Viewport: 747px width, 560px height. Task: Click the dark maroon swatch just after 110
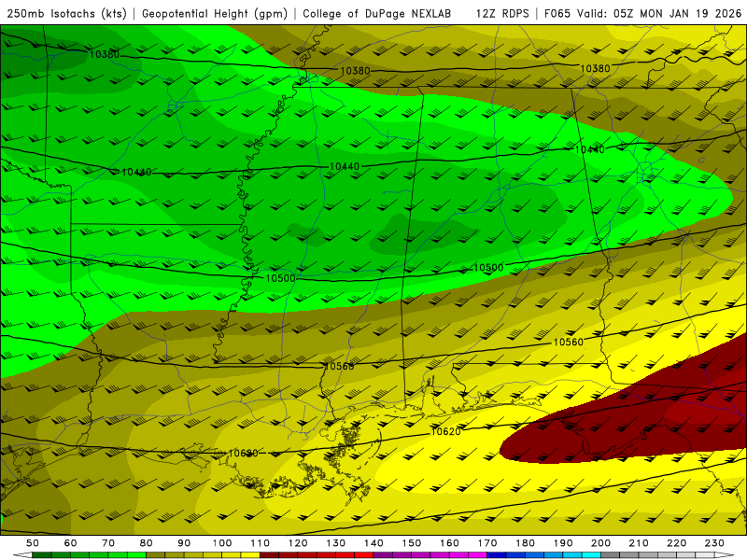coord(270,555)
